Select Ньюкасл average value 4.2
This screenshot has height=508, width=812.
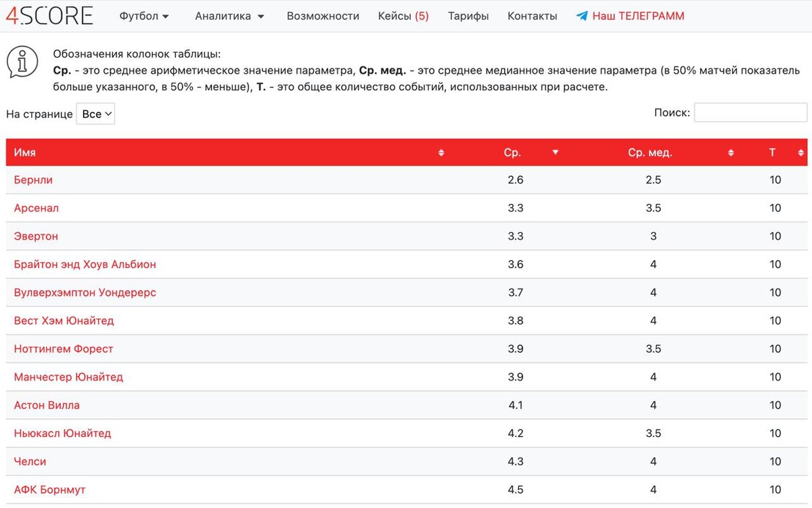coord(516,433)
